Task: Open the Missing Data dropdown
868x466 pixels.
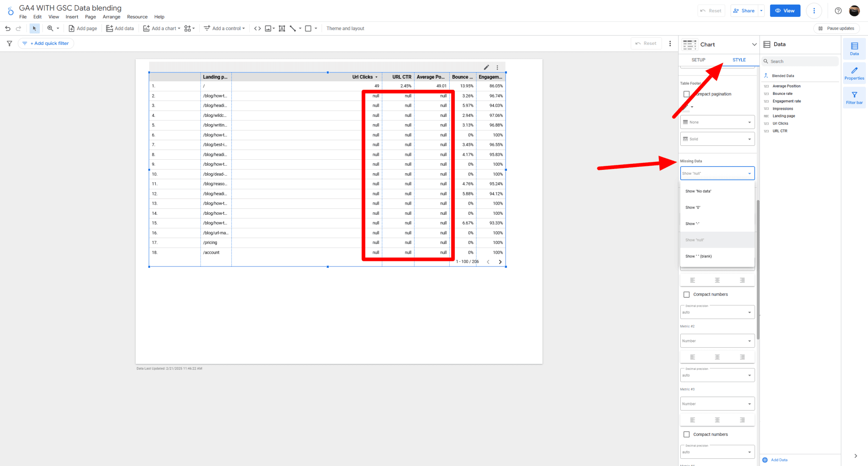Action: [x=717, y=173]
